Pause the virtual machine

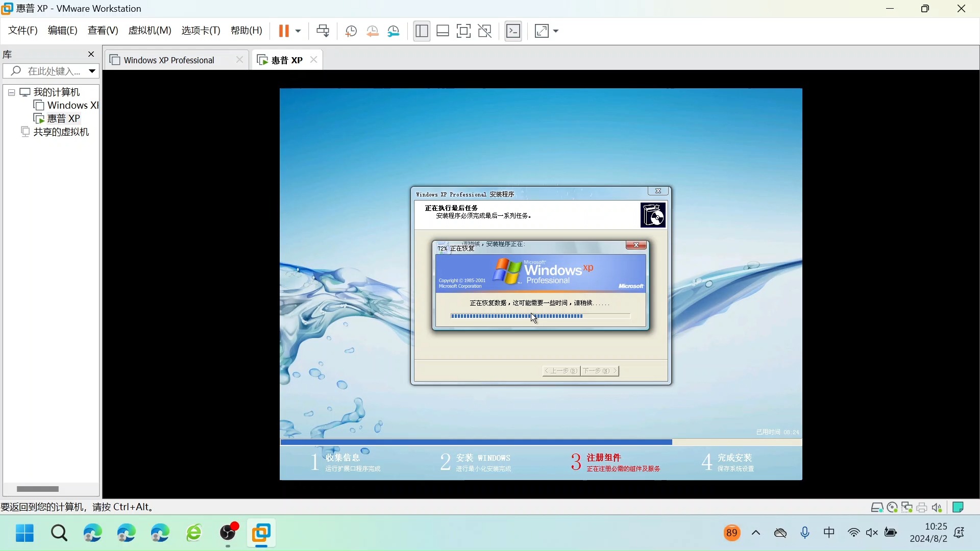tap(283, 31)
